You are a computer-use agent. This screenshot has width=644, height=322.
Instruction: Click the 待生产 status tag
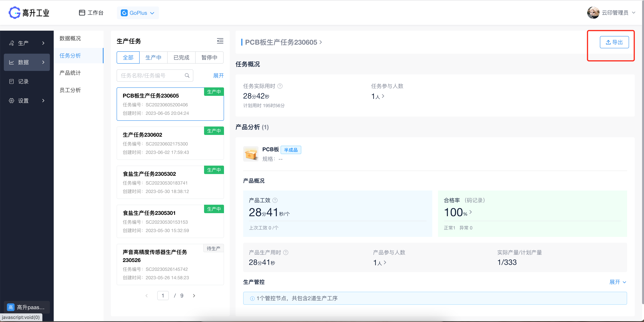click(x=213, y=248)
